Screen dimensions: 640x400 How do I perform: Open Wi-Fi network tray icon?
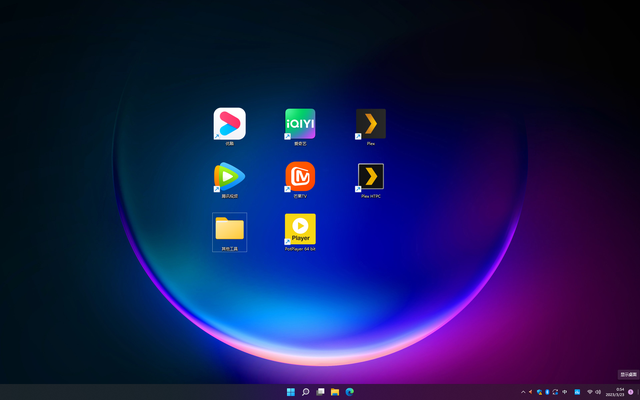(x=590, y=392)
